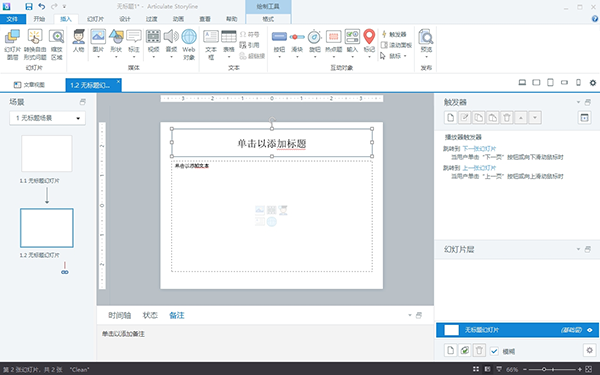Switch to the Format (格式) drawing tools tab
Screen dimensions: 600x375
pos(268,19)
